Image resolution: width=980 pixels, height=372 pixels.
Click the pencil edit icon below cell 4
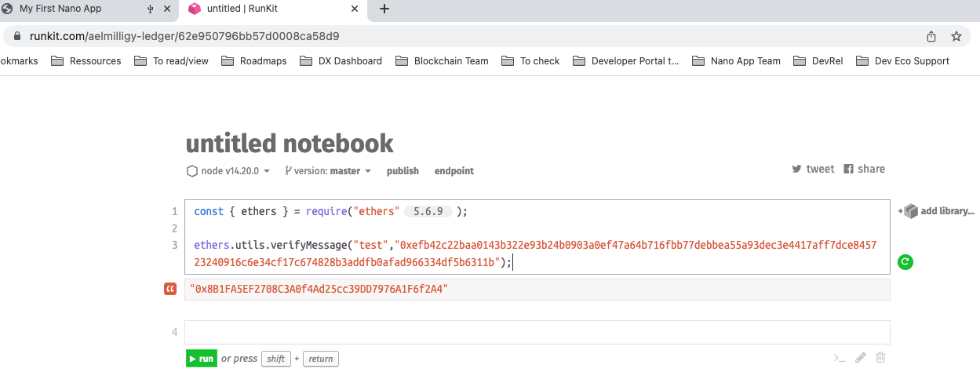pyautogui.click(x=861, y=358)
